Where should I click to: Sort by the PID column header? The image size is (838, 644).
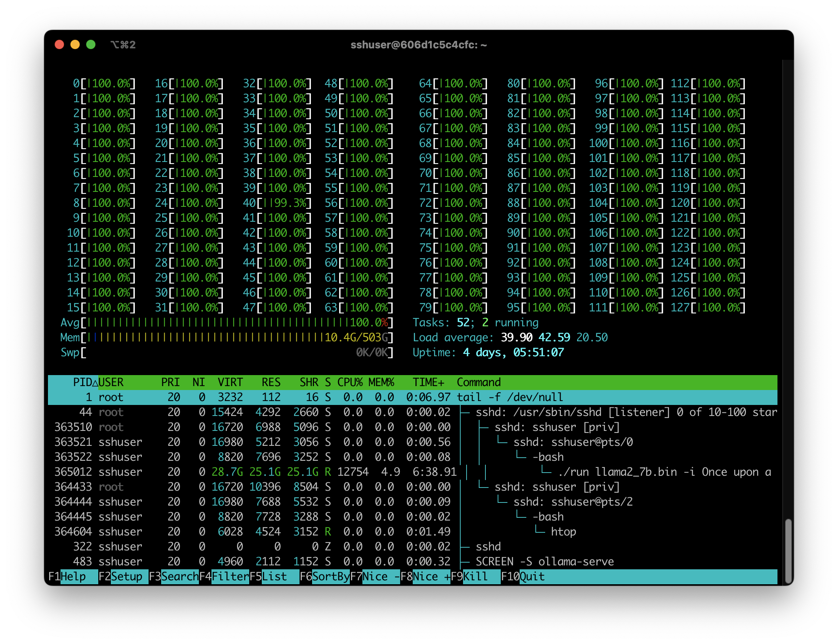coord(85,382)
